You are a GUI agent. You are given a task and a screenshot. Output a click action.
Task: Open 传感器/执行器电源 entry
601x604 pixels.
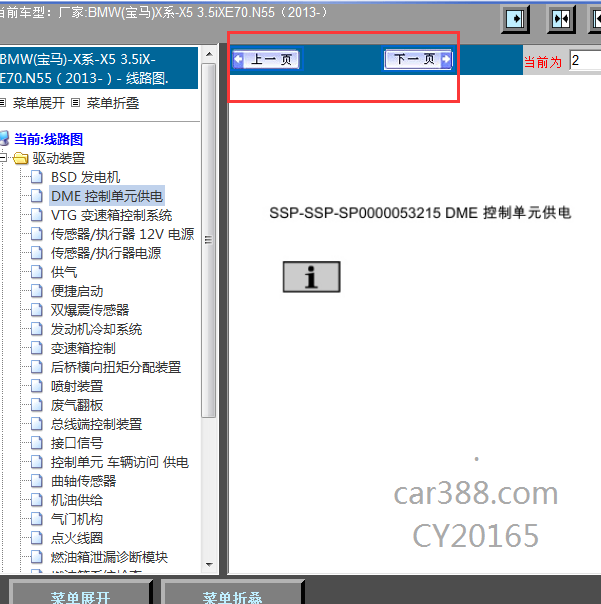[106, 253]
